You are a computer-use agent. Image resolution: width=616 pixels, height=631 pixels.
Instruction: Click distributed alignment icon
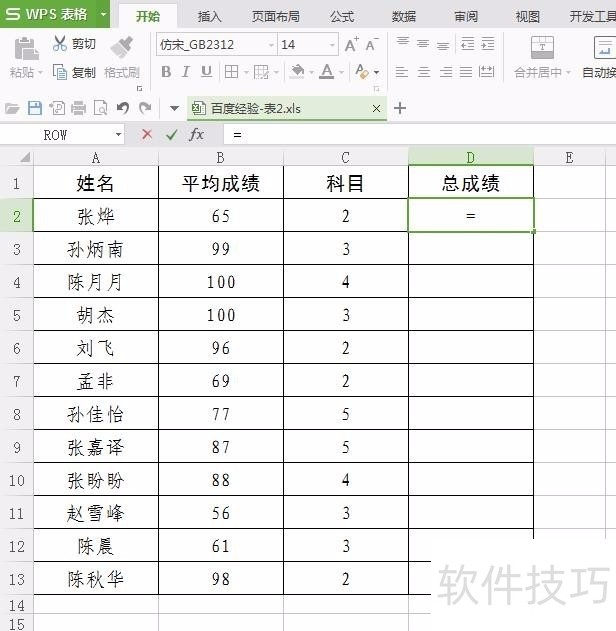point(486,72)
